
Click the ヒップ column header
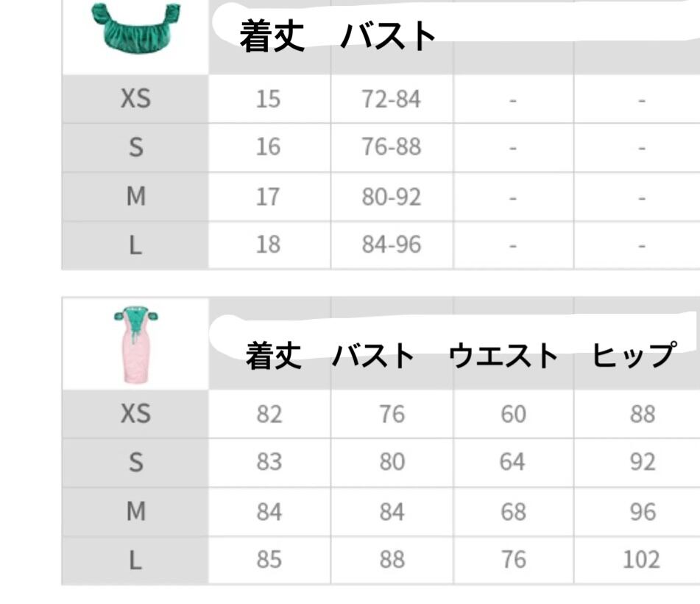(x=633, y=357)
